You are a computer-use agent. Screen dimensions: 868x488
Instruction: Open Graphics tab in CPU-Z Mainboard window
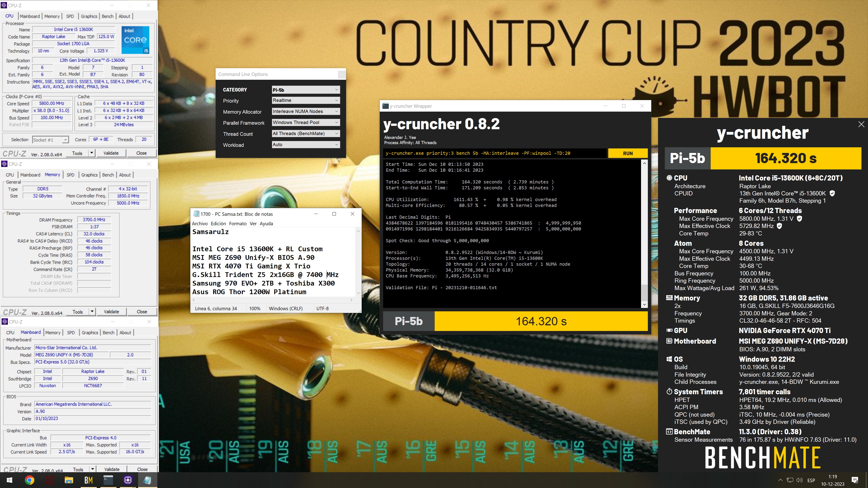pyautogui.click(x=90, y=332)
